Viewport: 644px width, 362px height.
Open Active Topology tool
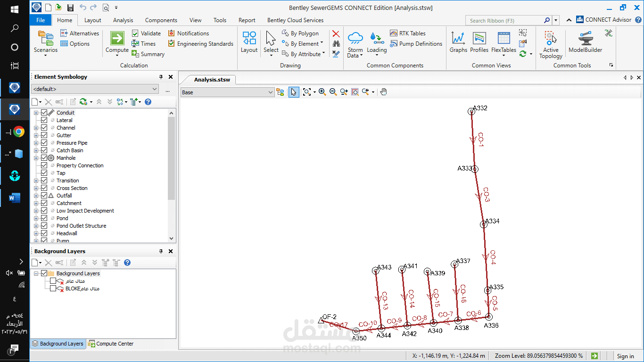click(551, 45)
